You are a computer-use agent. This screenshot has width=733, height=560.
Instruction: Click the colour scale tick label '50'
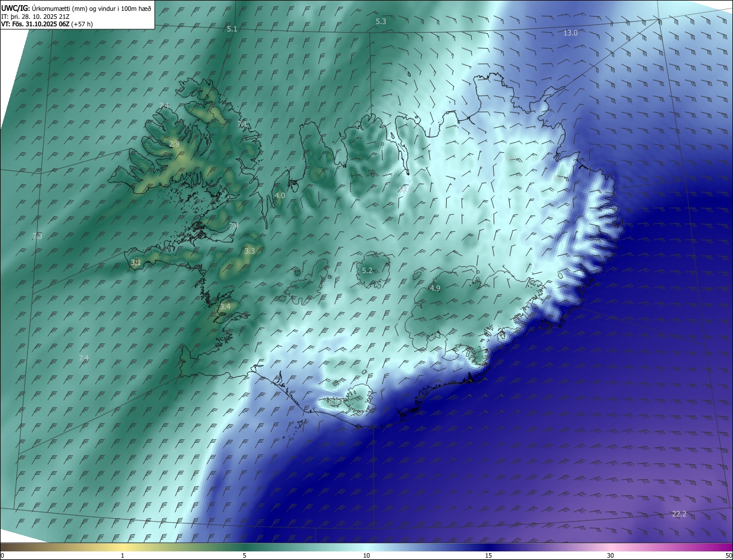[x=728, y=555]
